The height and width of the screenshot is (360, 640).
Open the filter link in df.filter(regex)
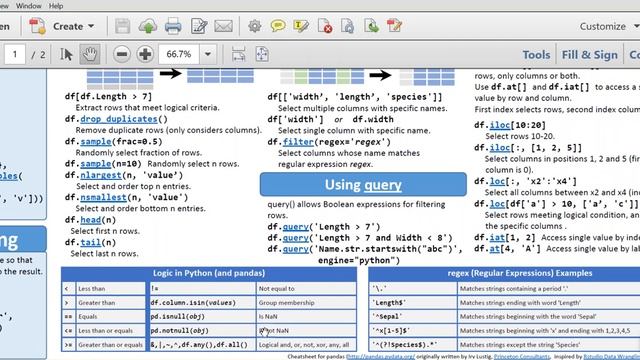298,142
